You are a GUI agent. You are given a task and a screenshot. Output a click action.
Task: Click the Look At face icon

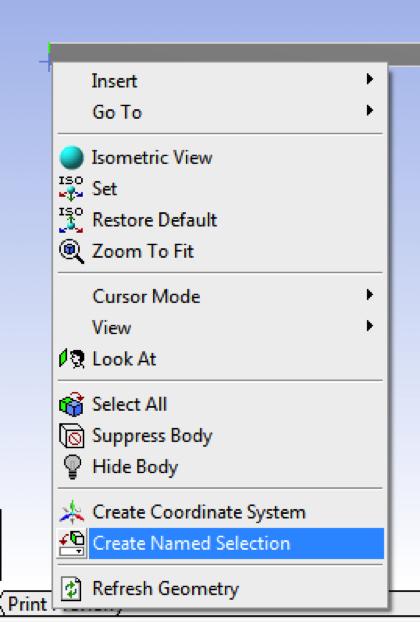72,359
